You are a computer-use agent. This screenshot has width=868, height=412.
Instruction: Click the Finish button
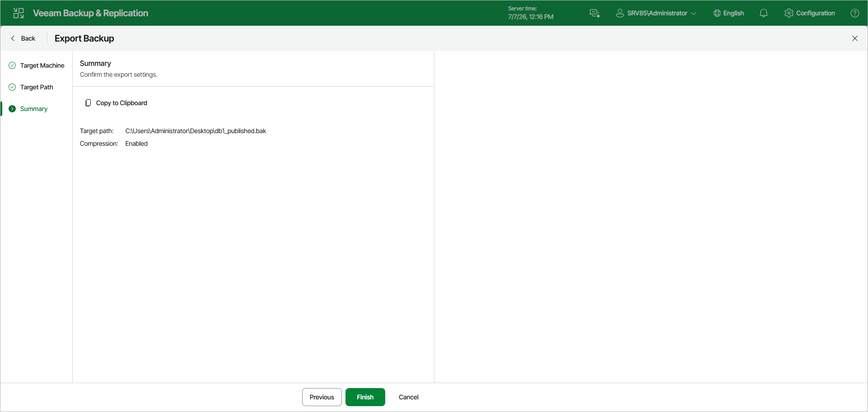tap(365, 397)
